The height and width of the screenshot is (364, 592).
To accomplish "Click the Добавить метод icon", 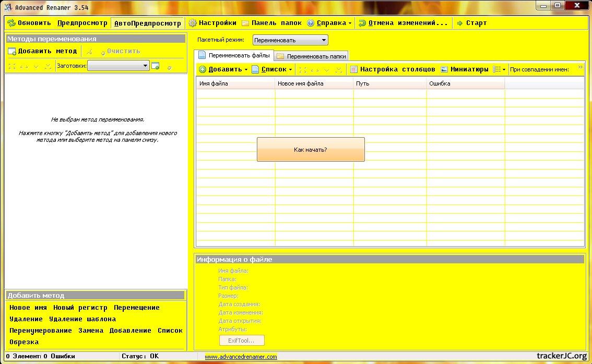I will point(12,51).
